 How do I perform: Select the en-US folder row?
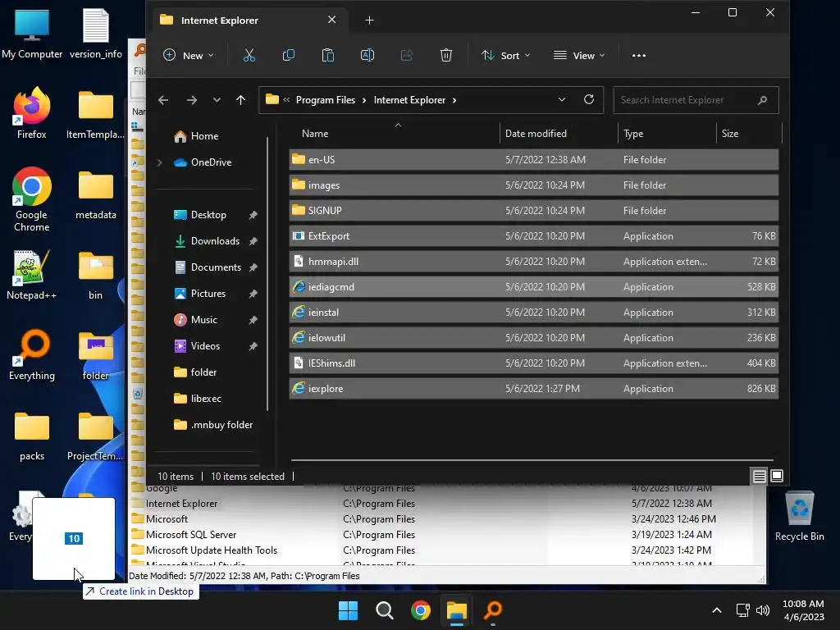click(533, 160)
